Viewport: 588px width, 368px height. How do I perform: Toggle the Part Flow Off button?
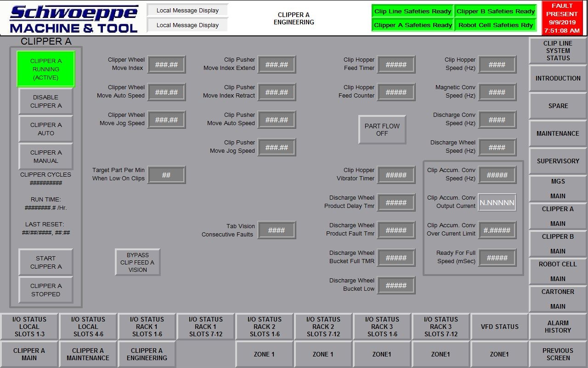[x=382, y=130]
